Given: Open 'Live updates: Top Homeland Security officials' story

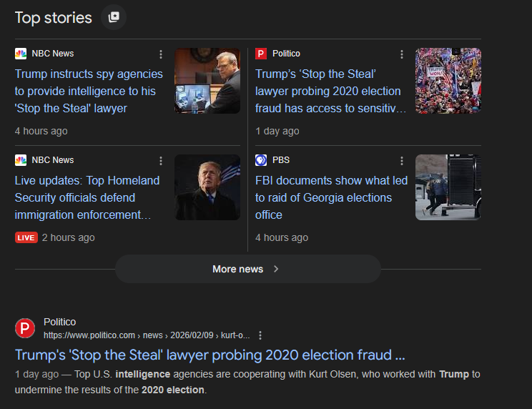Looking at the screenshot, I should pyautogui.click(x=87, y=197).
